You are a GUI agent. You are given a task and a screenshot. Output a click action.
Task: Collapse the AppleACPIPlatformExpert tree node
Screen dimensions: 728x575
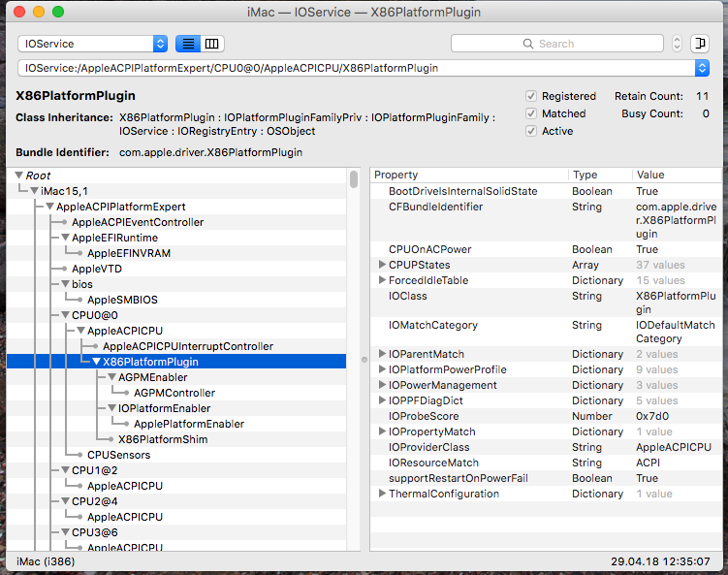click(x=50, y=207)
